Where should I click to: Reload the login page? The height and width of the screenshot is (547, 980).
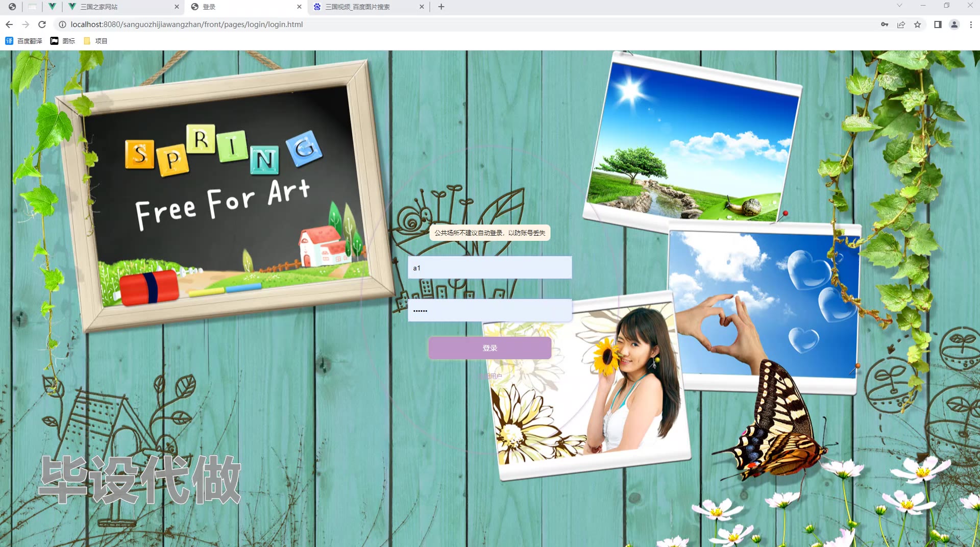(x=42, y=24)
